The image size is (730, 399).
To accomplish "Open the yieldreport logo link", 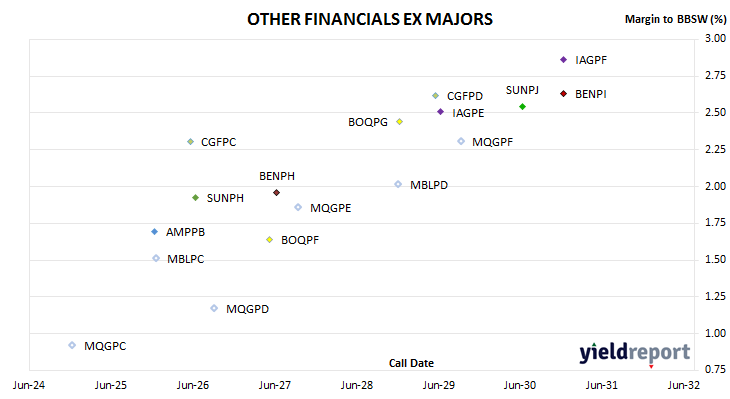I will pos(635,352).
